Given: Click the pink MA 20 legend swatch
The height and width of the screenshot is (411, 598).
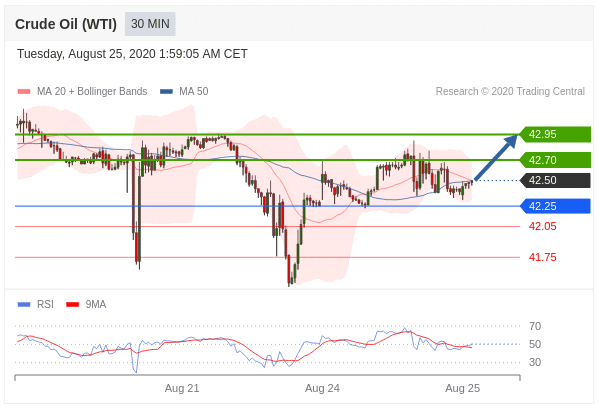Looking at the screenshot, I should point(24,92).
